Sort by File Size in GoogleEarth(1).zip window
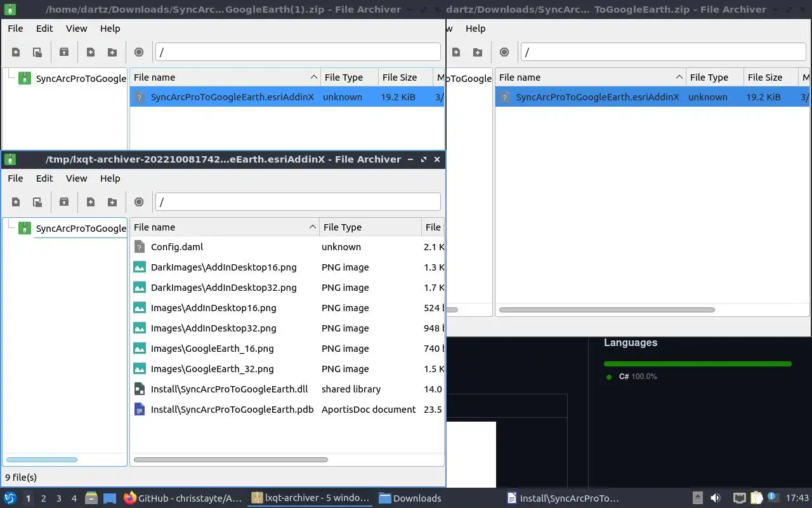Screen dimensions: 812x508 pos(405,77)
